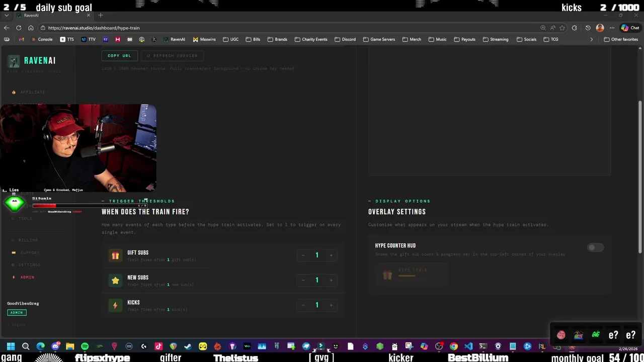The width and height of the screenshot is (644, 362).
Task: Open the browser Extensions icon
Action: (574, 28)
